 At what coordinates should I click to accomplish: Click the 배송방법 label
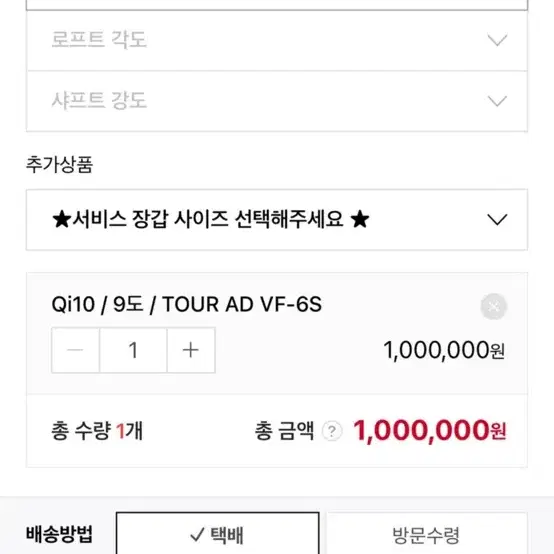tap(59, 534)
